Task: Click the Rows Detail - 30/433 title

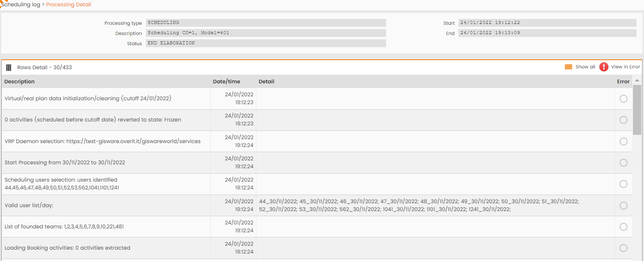Action: (44, 67)
